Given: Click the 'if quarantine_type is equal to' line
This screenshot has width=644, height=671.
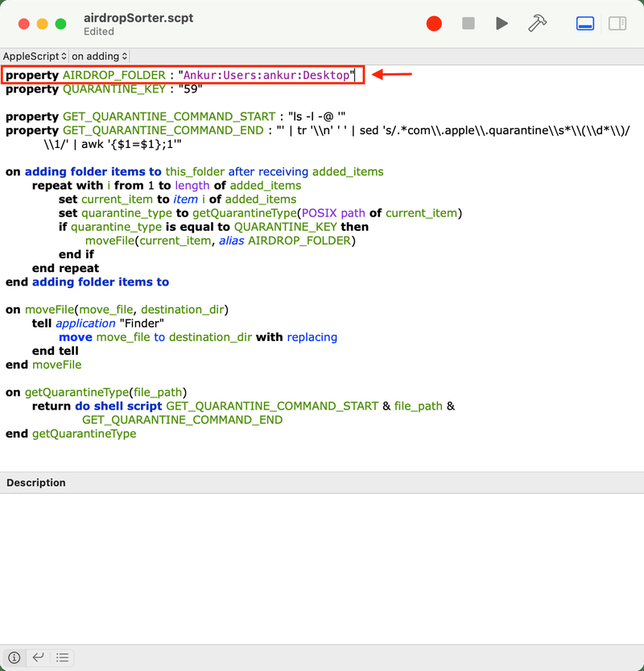Looking at the screenshot, I should (x=213, y=227).
